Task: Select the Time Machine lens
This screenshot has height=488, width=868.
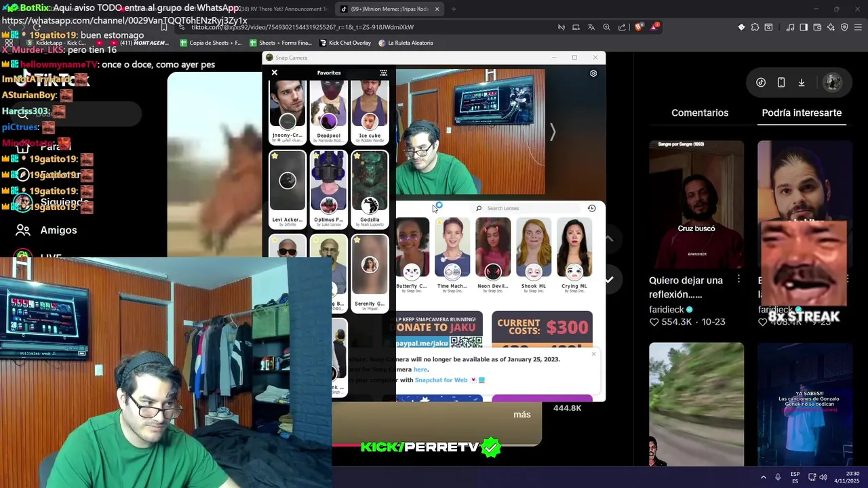Action: pos(452,256)
